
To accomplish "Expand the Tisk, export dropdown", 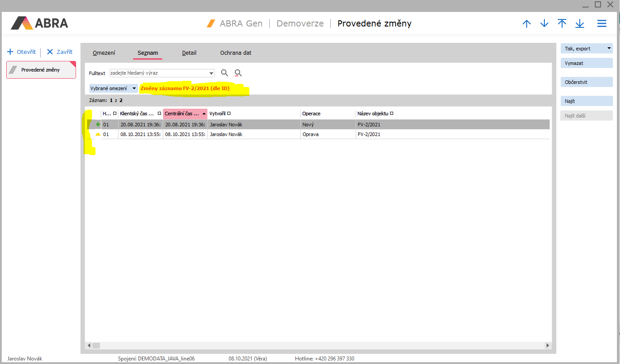I will (609, 49).
